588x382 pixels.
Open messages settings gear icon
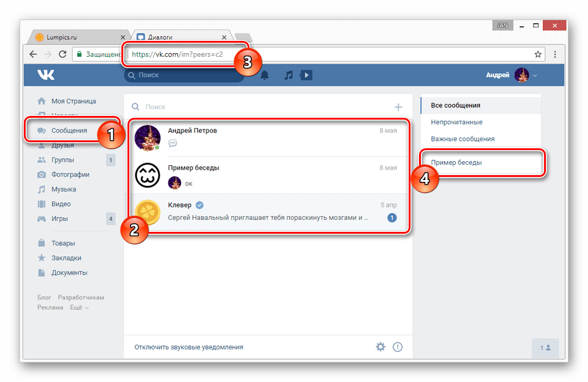pyautogui.click(x=381, y=347)
